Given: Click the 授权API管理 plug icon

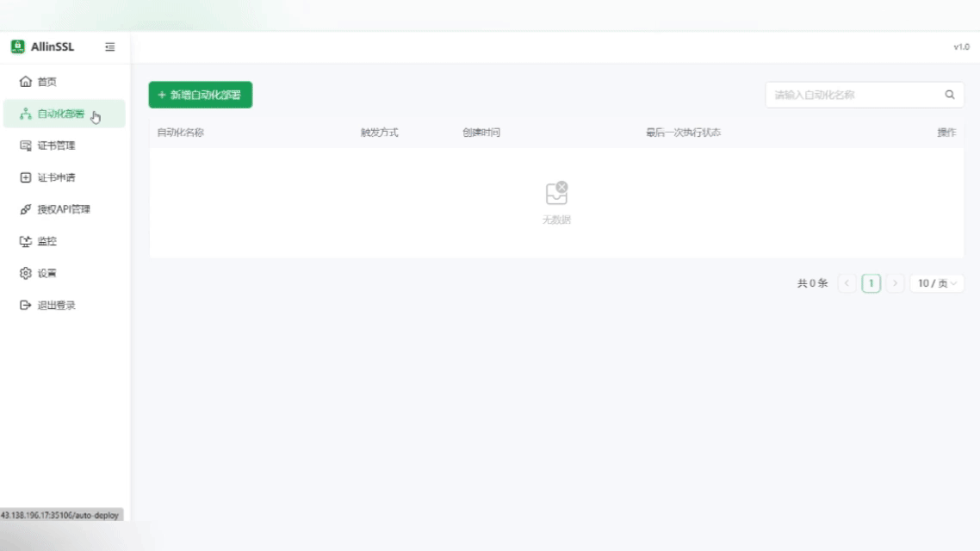Looking at the screenshot, I should [25, 209].
